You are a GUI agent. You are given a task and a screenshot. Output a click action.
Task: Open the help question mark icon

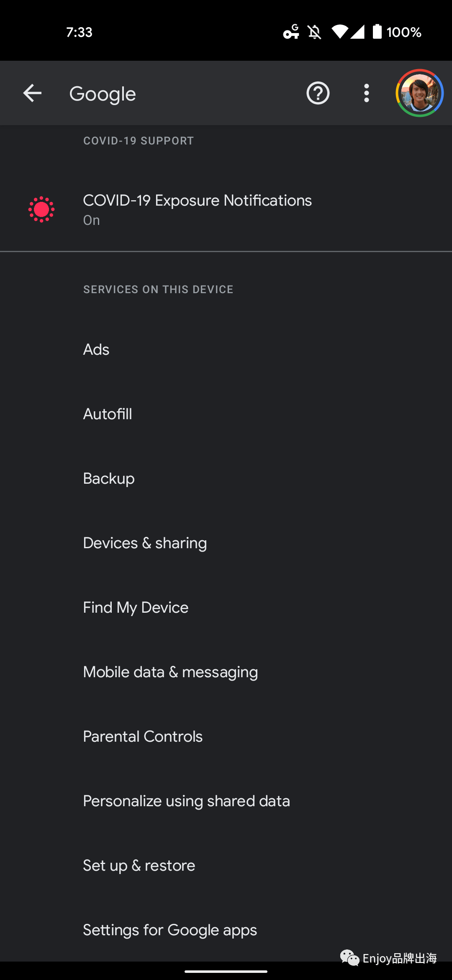point(318,93)
